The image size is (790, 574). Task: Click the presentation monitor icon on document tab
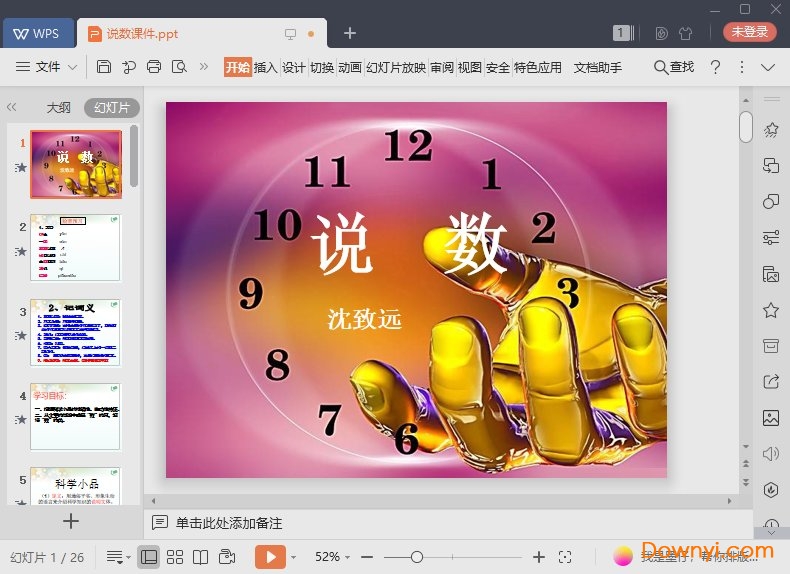pyautogui.click(x=290, y=34)
